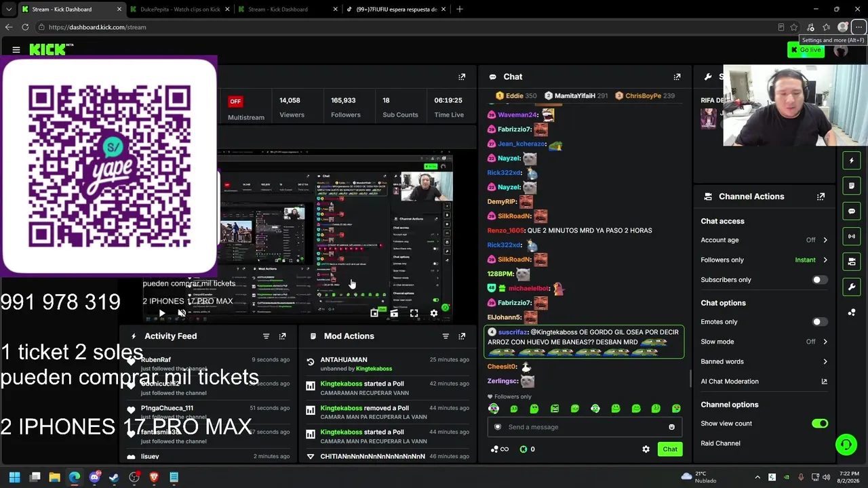Open Mod Actions filter options
The height and width of the screenshot is (488, 868).
[446, 336]
